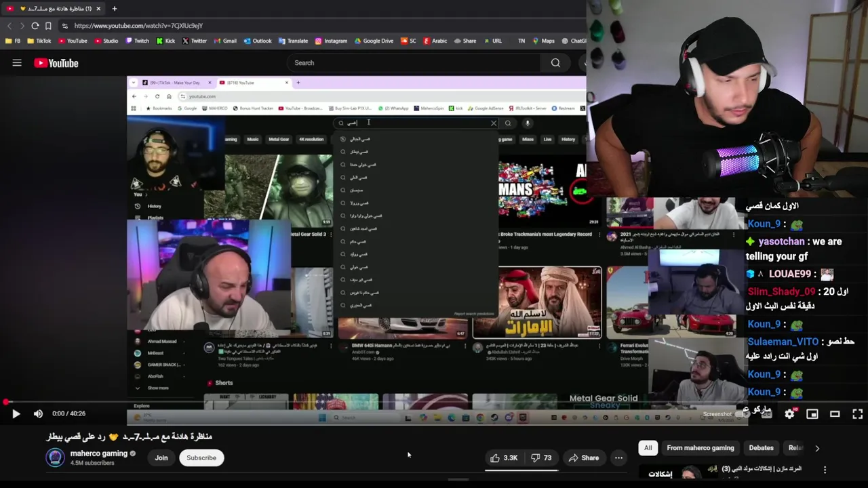Click the Join membership button
Image resolution: width=868 pixels, height=488 pixels.
161,458
